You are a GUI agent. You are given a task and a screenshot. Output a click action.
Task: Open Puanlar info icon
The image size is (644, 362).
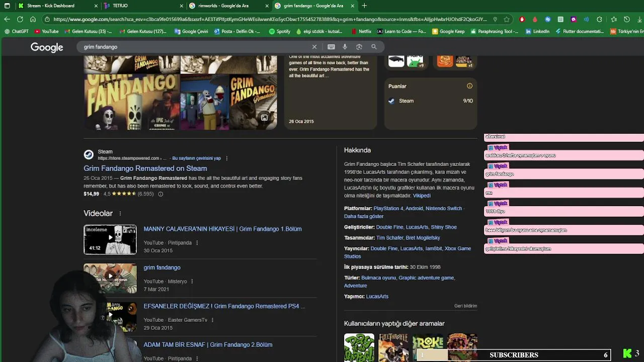tap(469, 86)
